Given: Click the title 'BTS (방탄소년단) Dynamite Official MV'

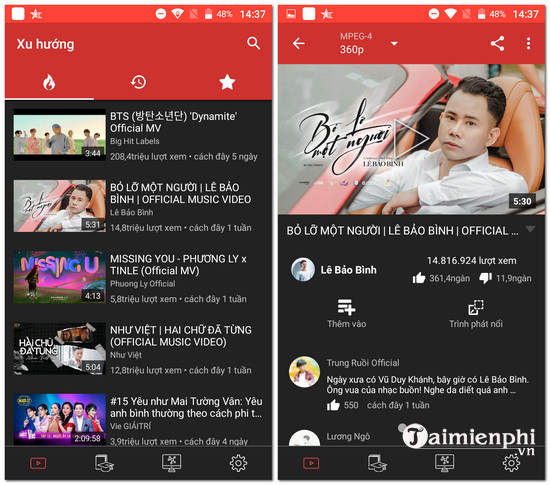Looking at the screenshot, I should pyautogui.click(x=174, y=122).
